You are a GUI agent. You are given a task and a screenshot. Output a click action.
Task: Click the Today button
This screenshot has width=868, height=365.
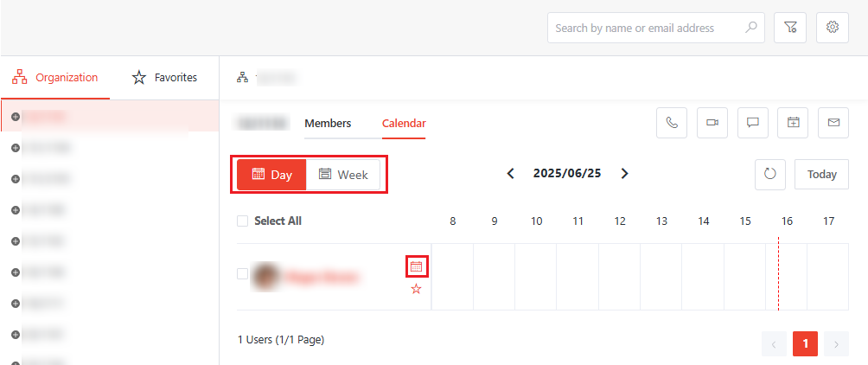coord(821,174)
